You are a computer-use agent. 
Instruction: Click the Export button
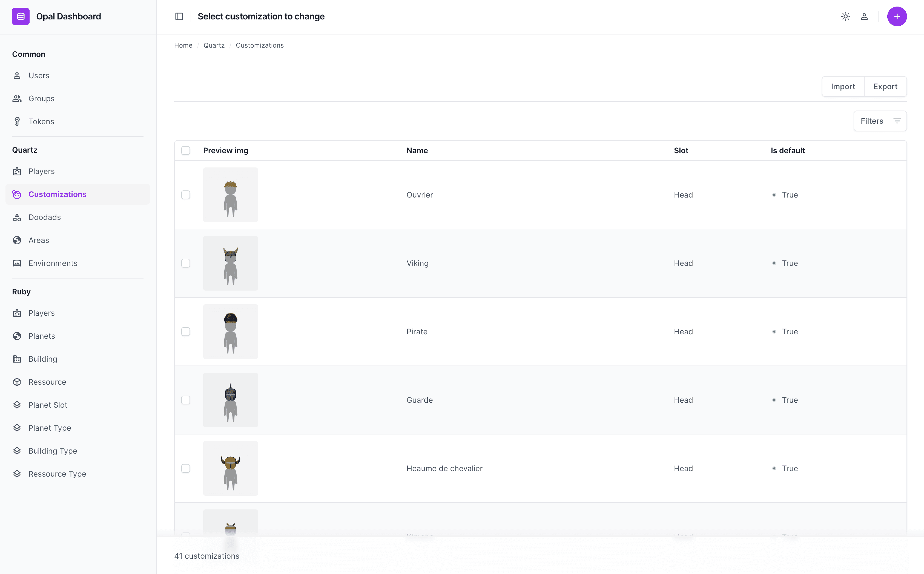(x=885, y=86)
